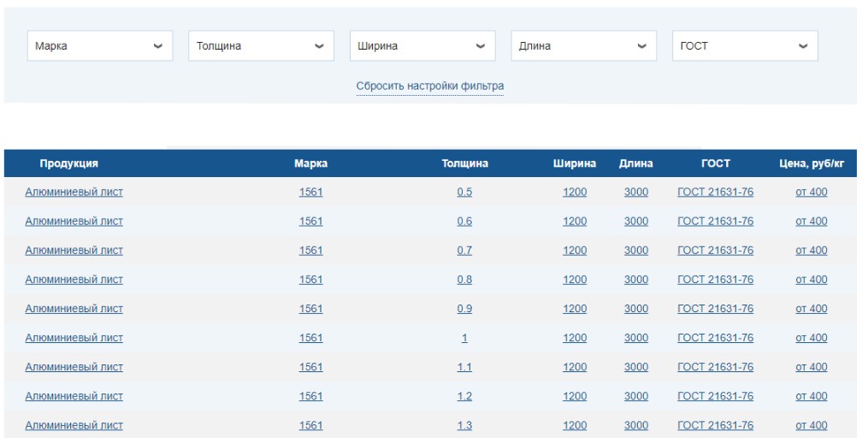Click price от 400 in 1.3 thickness row
Screen dimensions: 868x438
coord(812,425)
